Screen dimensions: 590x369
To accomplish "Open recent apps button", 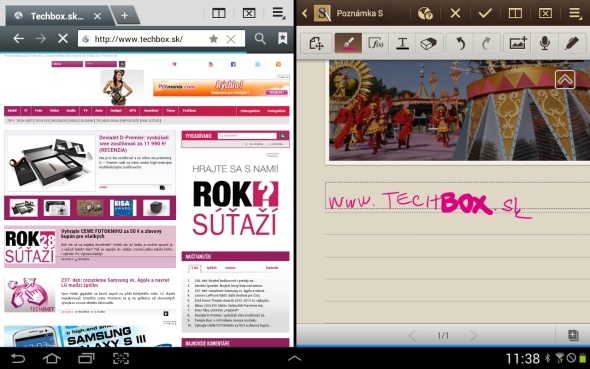I will pyautogui.click(x=86, y=358).
